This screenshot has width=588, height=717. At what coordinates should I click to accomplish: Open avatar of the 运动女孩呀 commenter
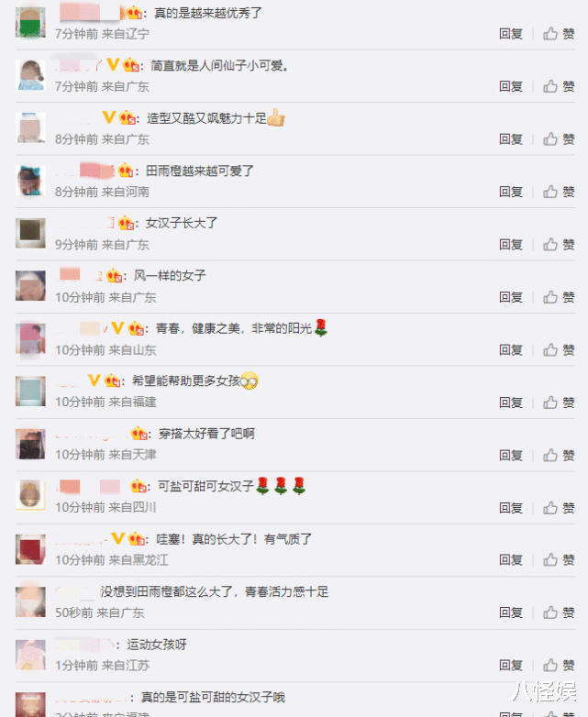click(x=30, y=655)
